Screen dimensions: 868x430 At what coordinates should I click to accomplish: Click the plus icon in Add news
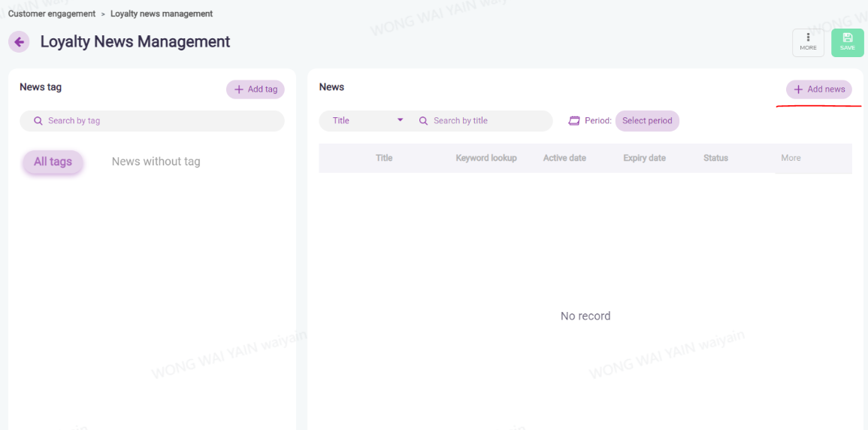[798, 89]
